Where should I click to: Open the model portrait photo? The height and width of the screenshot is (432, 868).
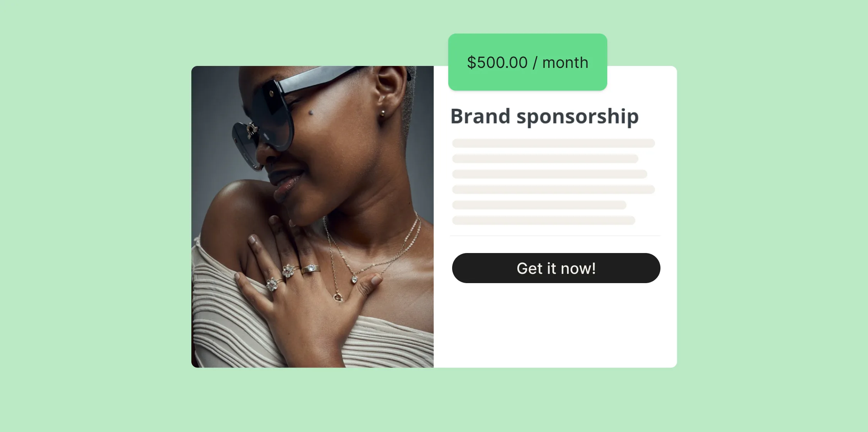pyautogui.click(x=312, y=217)
